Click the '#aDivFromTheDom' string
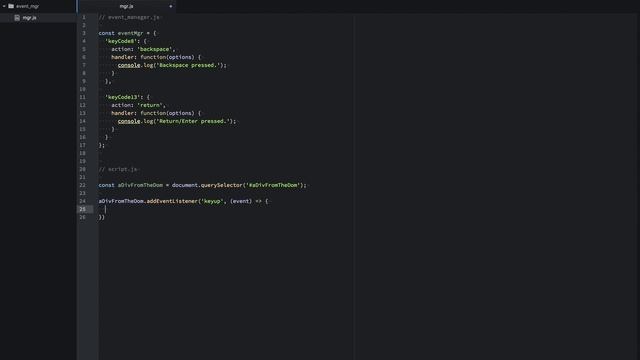 (273, 185)
